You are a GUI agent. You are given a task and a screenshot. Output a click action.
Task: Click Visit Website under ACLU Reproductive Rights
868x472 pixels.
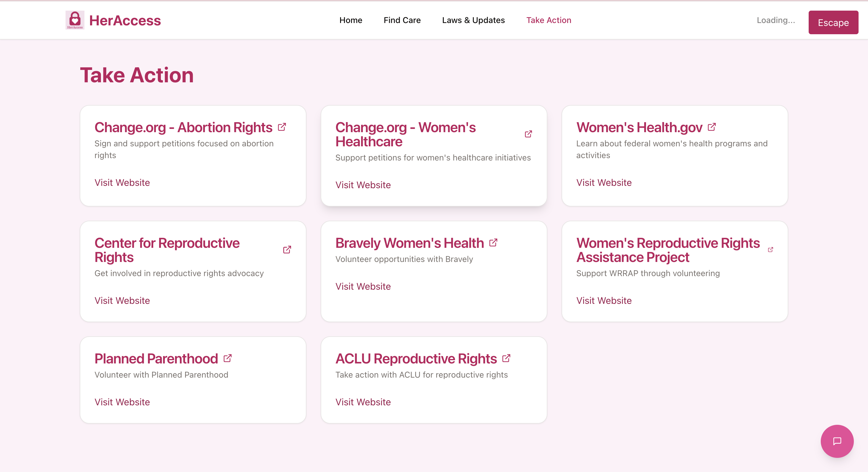(x=363, y=402)
